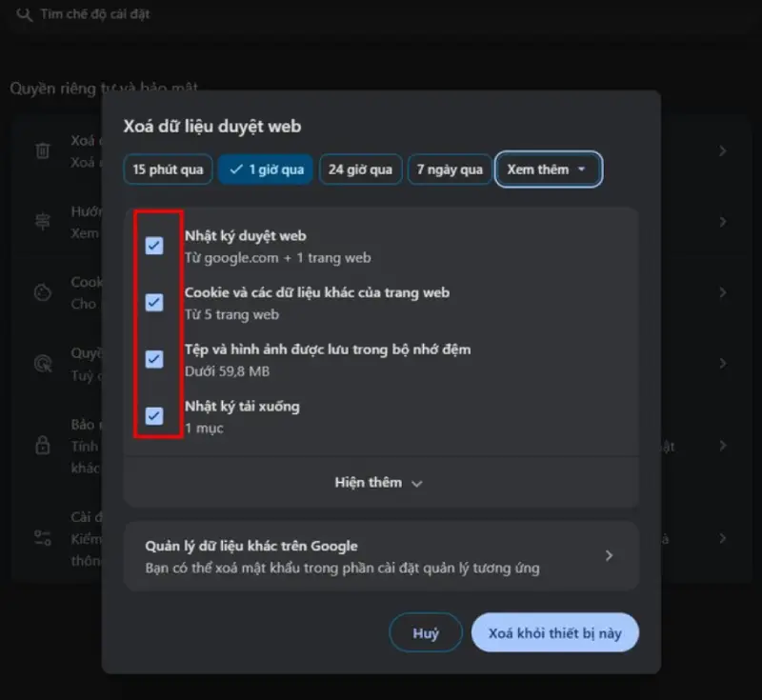Click the search magnifier icon in settings
Viewport: 762px width, 700px height.
25,14
